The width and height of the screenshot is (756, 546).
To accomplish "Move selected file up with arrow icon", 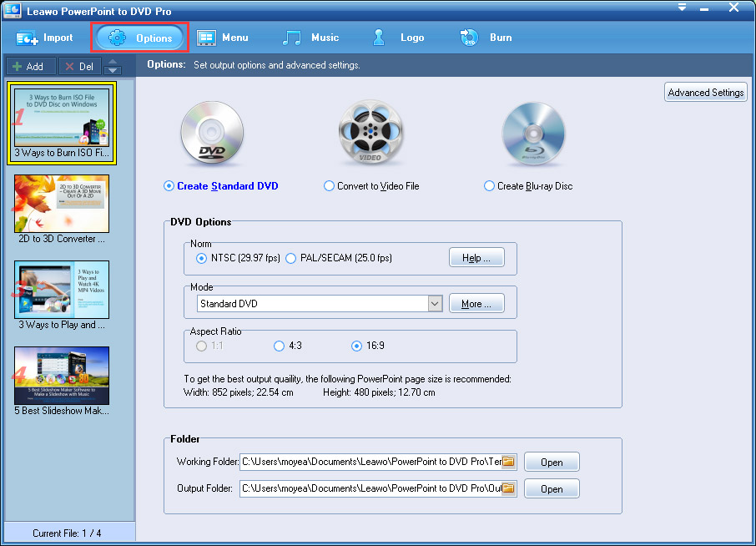I will (113, 62).
